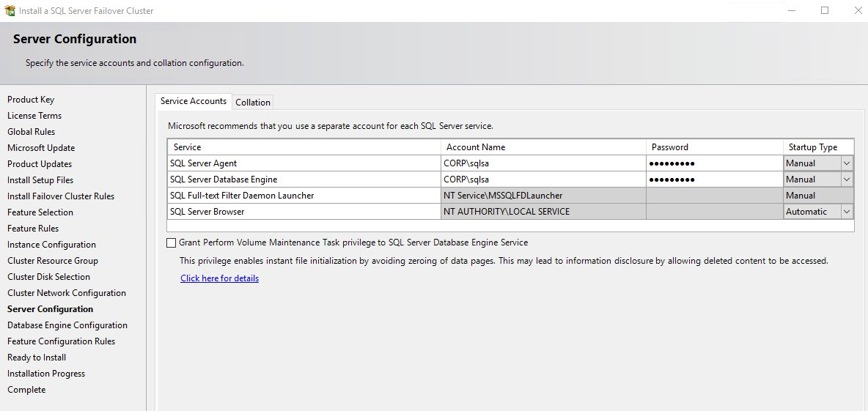Click NT AUTHORITY\LOCAL SERVICE account cell
This screenshot has height=411, width=868.
(x=543, y=211)
